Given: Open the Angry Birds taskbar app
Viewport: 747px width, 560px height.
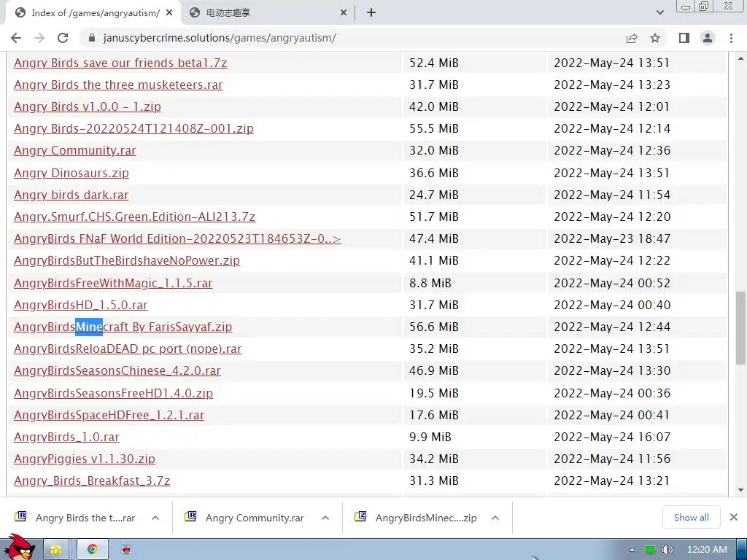Looking at the screenshot, I should (125, 550).
